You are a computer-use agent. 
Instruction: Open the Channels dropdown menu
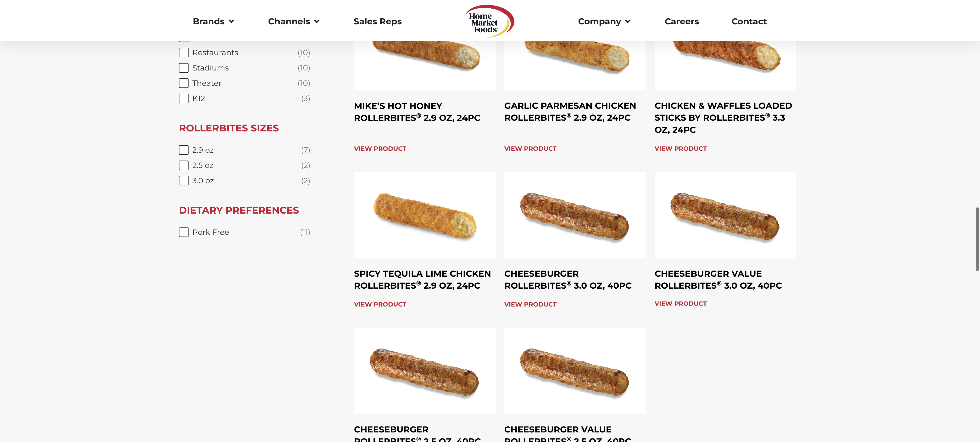pos(293,22)
